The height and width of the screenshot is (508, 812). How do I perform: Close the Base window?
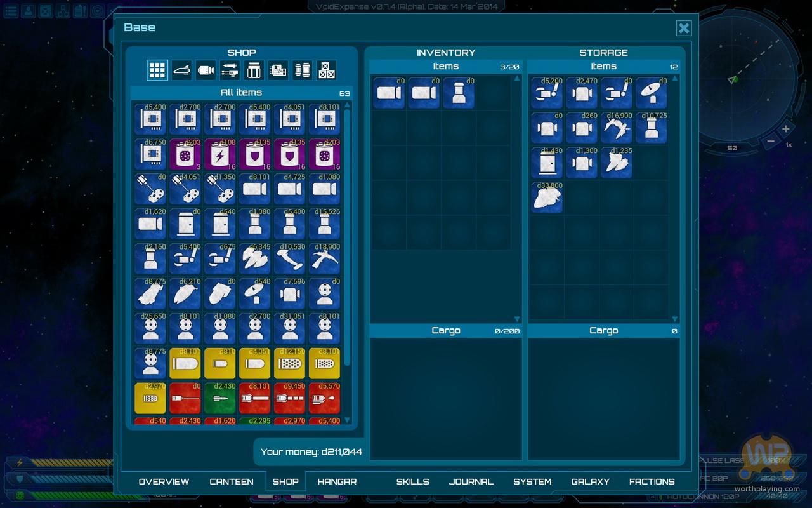pyautogui.click(x=683, y=28)
